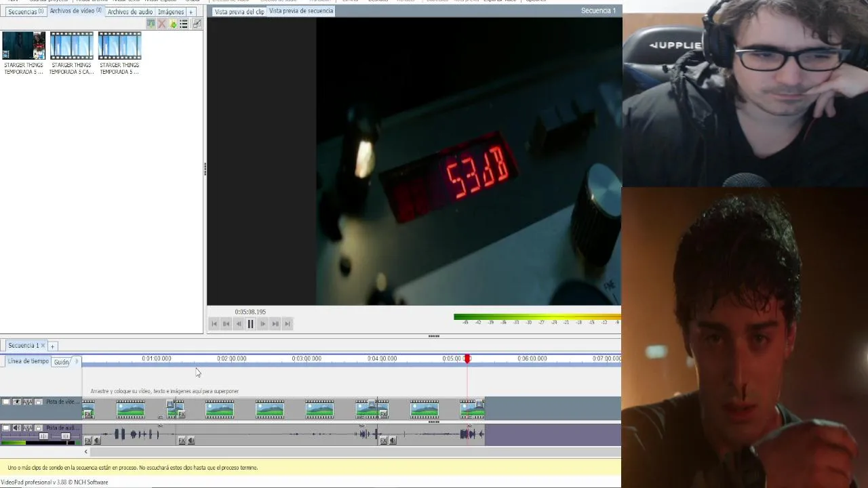This screenshot has width=868, height=488.
Task: Open FX on the video clip near 0:01:20
Action: 182,414
